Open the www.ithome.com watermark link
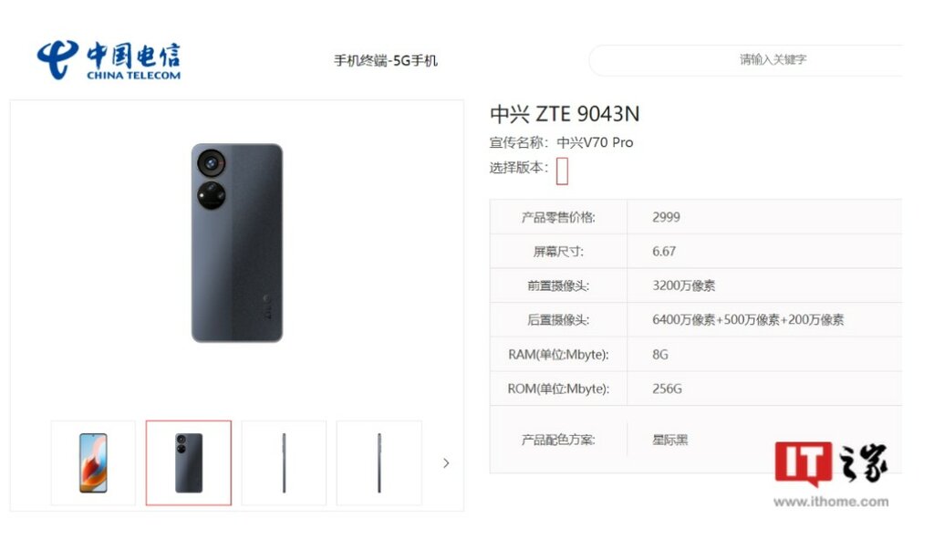The width and height of the screenshot is (934, 560). point(831,502)
